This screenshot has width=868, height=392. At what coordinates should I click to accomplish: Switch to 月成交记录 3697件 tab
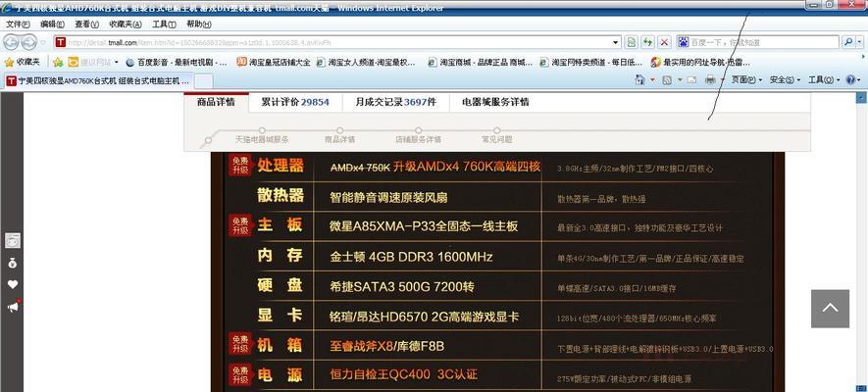pos(395,102)
